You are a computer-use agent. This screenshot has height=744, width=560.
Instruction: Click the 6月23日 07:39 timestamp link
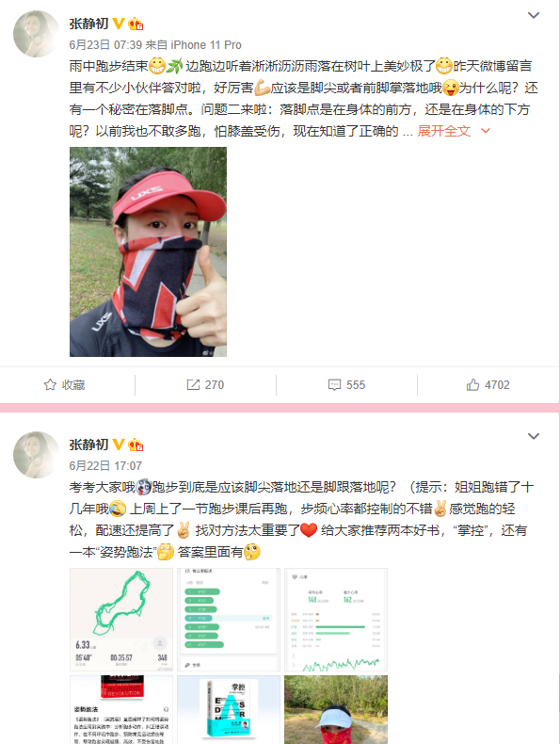click(x=105, y=45)
